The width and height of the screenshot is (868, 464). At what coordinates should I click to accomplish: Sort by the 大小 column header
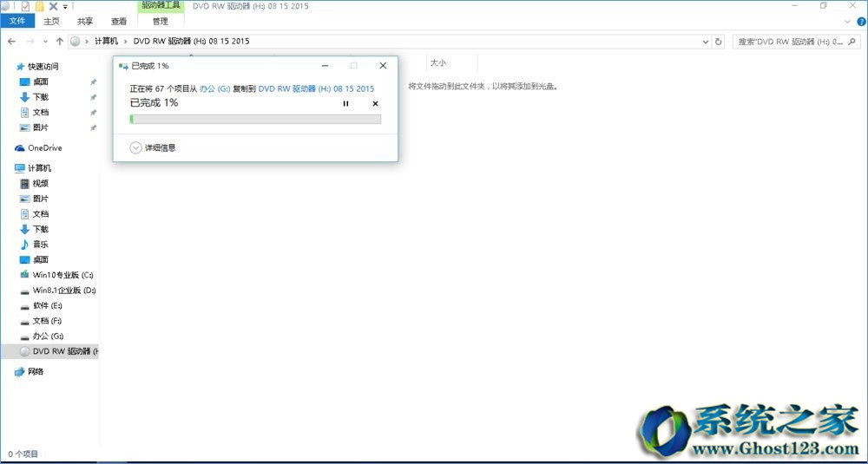438,63
